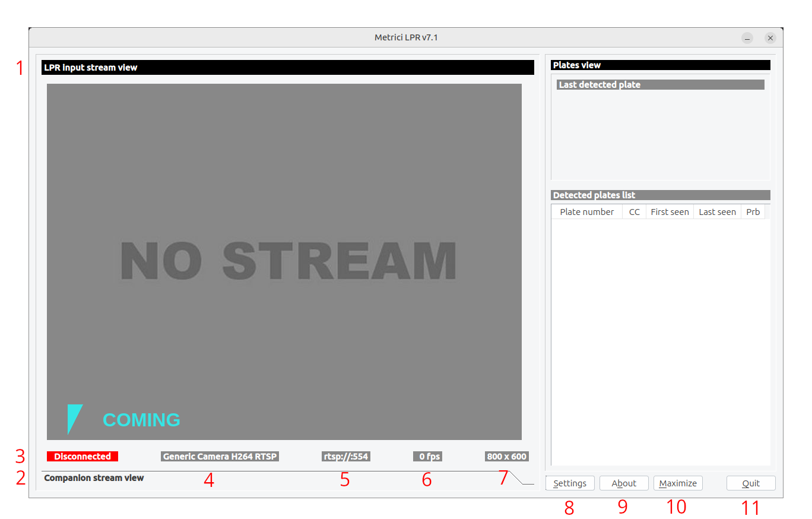This screenshot has width=812, height=519.
Task: Click the Last detected plate header
Action: [x=661, y=85]
